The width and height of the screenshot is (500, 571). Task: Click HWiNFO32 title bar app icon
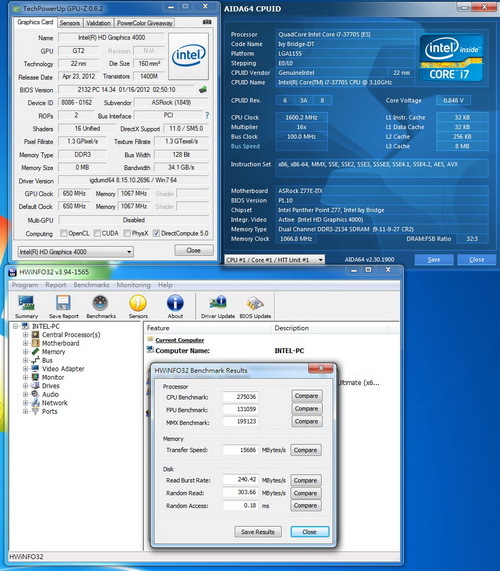pyautogui.click(x=13, y=272)
